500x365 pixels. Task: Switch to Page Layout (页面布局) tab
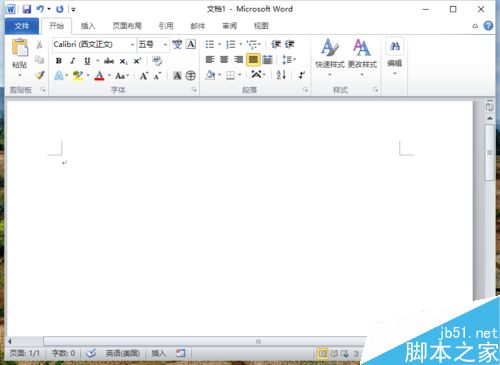click(127, 26)
